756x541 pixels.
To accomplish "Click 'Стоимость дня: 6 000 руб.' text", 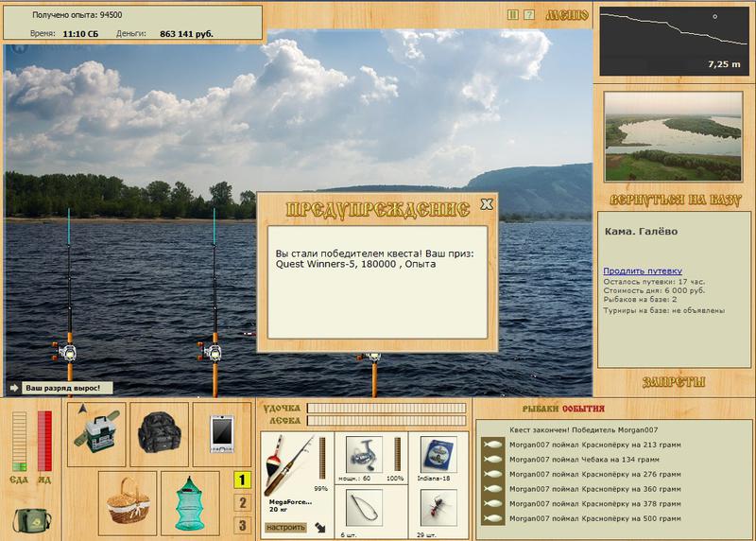I will 654,290.
